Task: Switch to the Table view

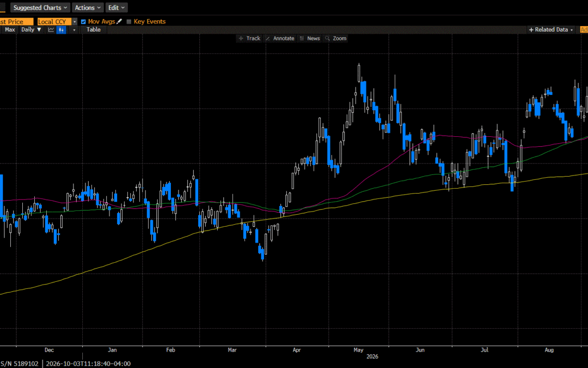Action: pos(94,29)
